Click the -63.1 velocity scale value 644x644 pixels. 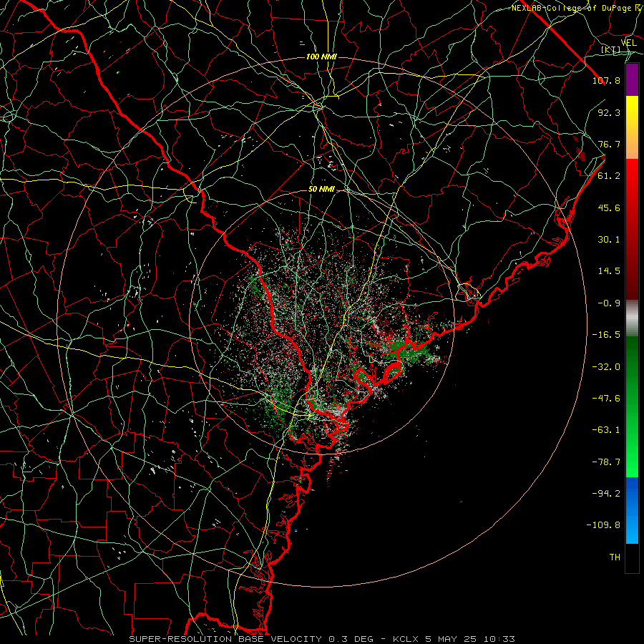coord(606,430)
